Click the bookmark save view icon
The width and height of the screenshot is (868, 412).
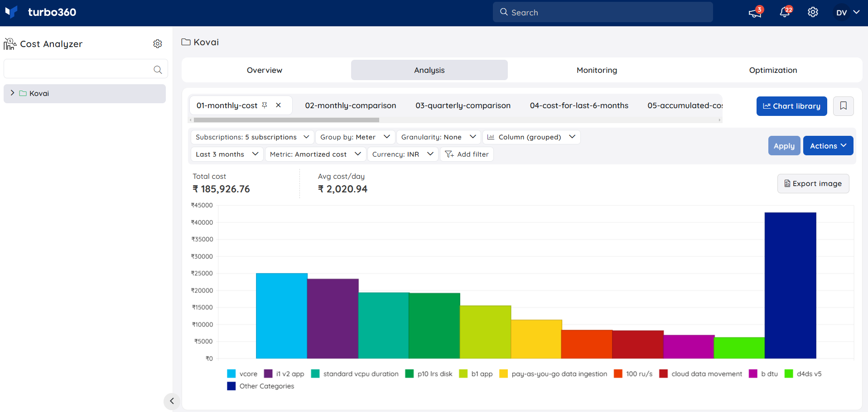click(x=843, y=106)
